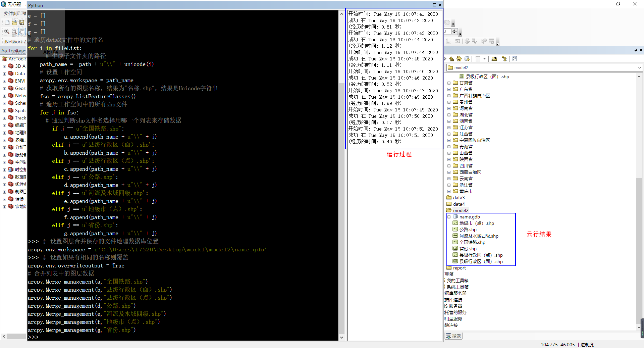This screenshot has width=644, height=348.
Task: Click the New document icon
Action: 7,22
